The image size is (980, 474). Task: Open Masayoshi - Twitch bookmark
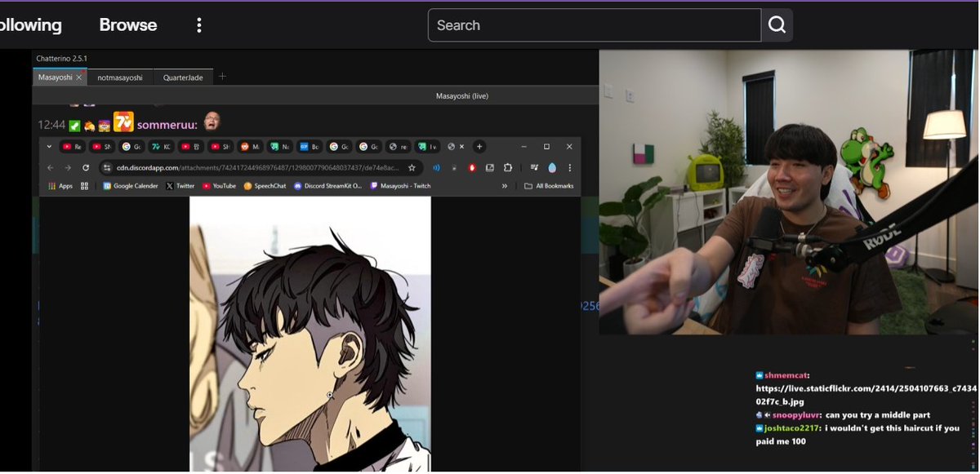(400, 186)
